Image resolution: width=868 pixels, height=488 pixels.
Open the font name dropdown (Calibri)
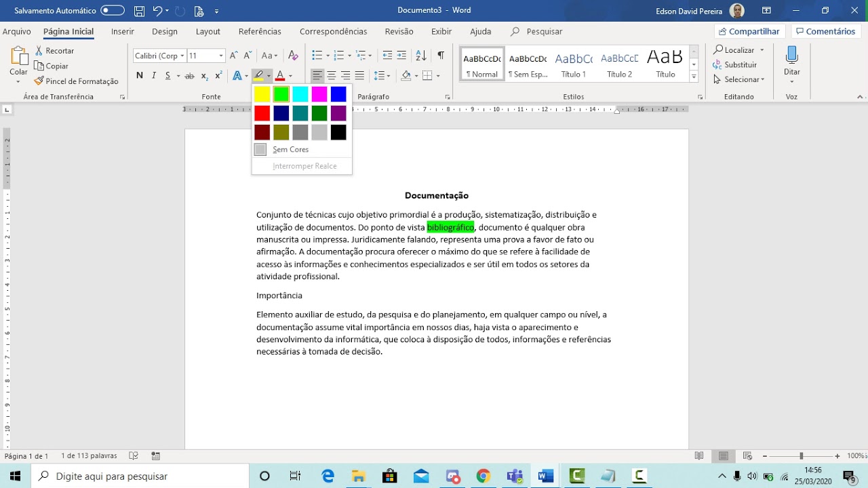tap(182, 56)
